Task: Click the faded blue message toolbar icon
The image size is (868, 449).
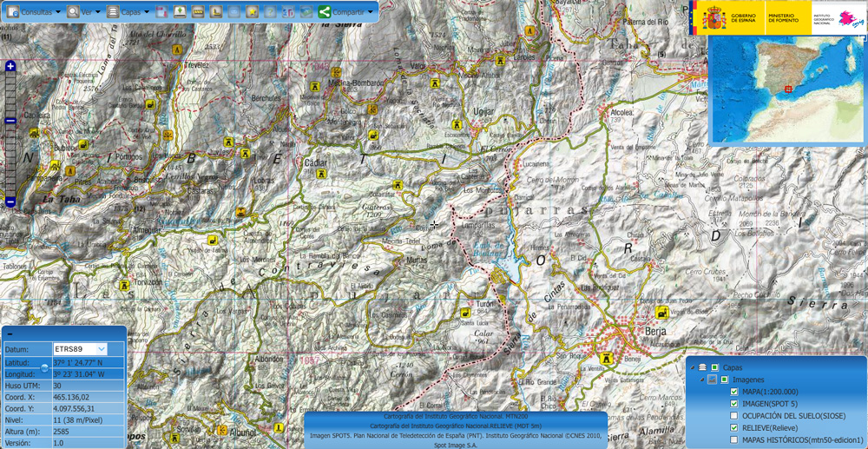Action: tap(234, 11)
